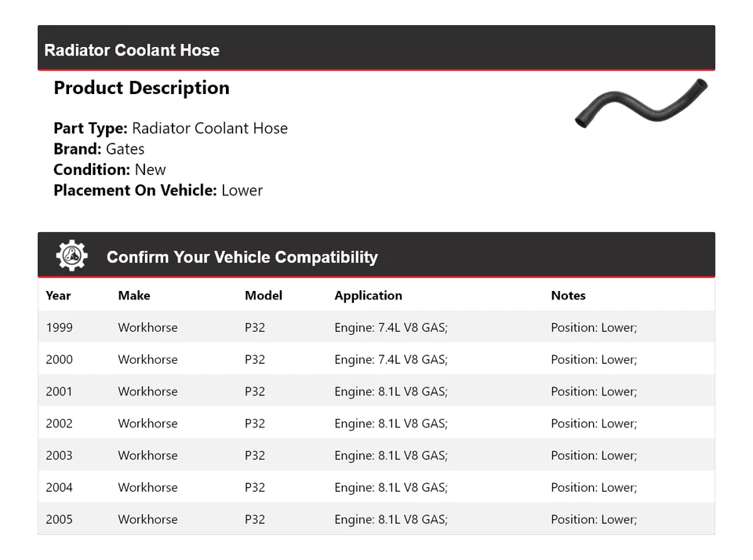Image resolution: width=753 pixels, height=560 pixels.
Task: Click the gear icon beside Confirm Your Vehicle Compatibility
Action: tap(71, 256)
